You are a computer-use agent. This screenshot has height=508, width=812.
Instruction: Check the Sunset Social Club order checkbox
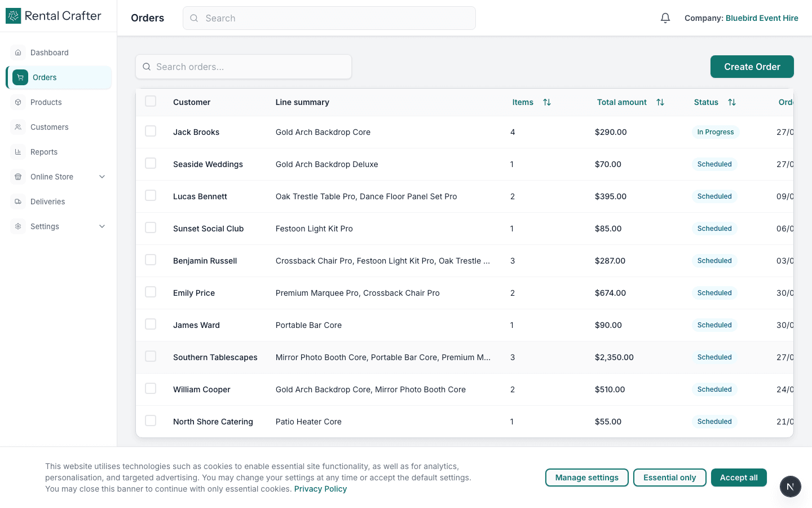click(151, 227)
